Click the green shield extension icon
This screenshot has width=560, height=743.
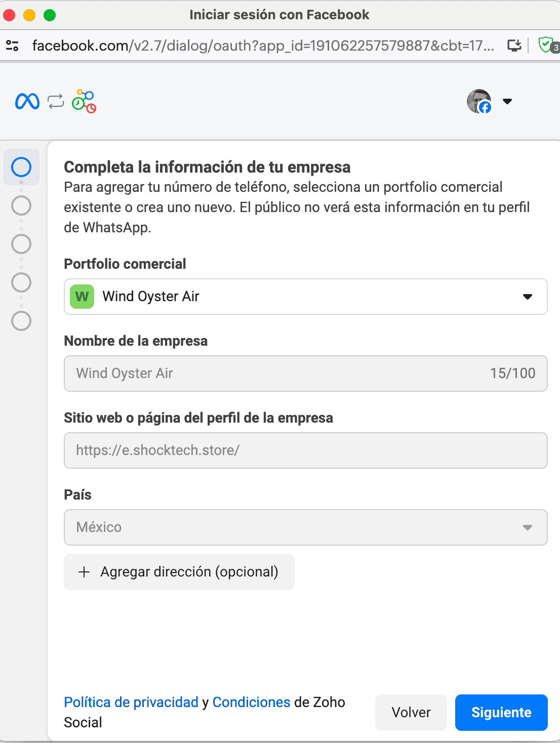click(x=546, y=45)
